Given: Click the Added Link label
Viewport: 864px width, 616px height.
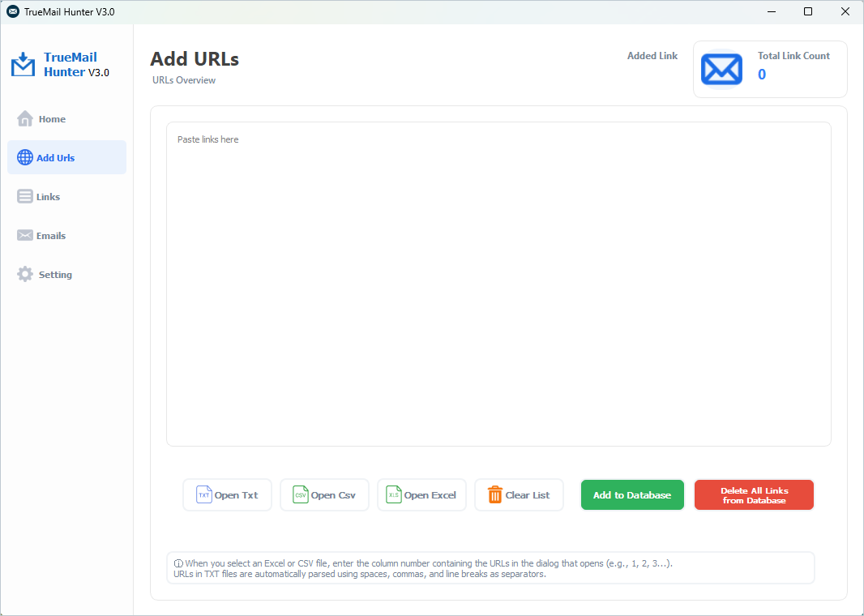Looking at the screenshot, I should coord(652,56).
